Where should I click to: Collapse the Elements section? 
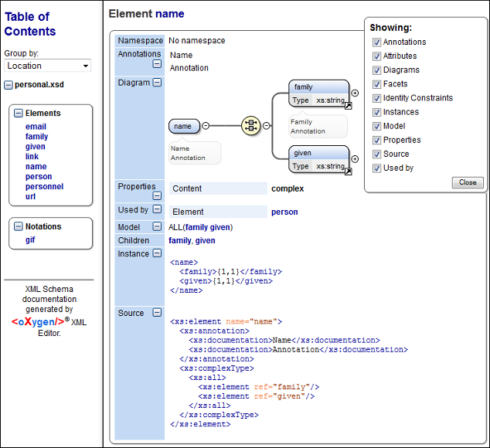[19, 114]
